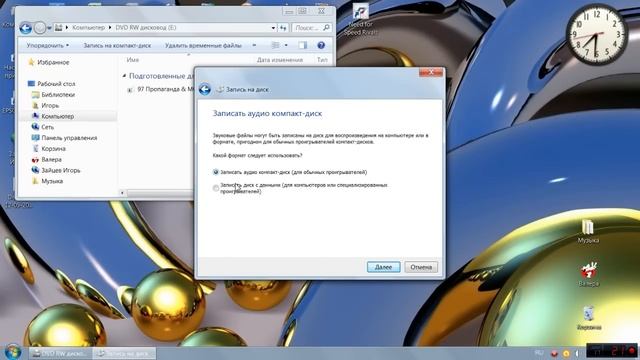Switch to DVD RW taskbar button

(60, 353)
